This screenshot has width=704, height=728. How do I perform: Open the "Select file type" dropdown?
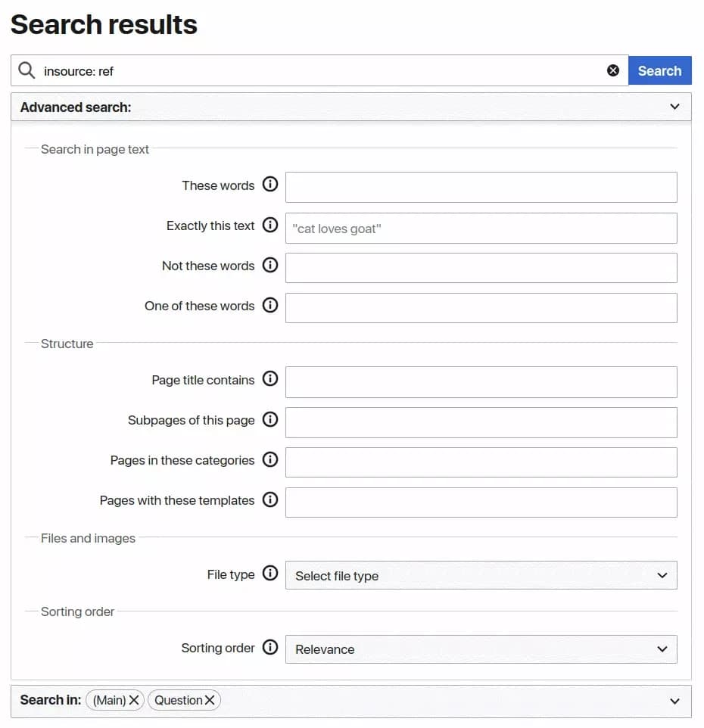tap(481, 575)
